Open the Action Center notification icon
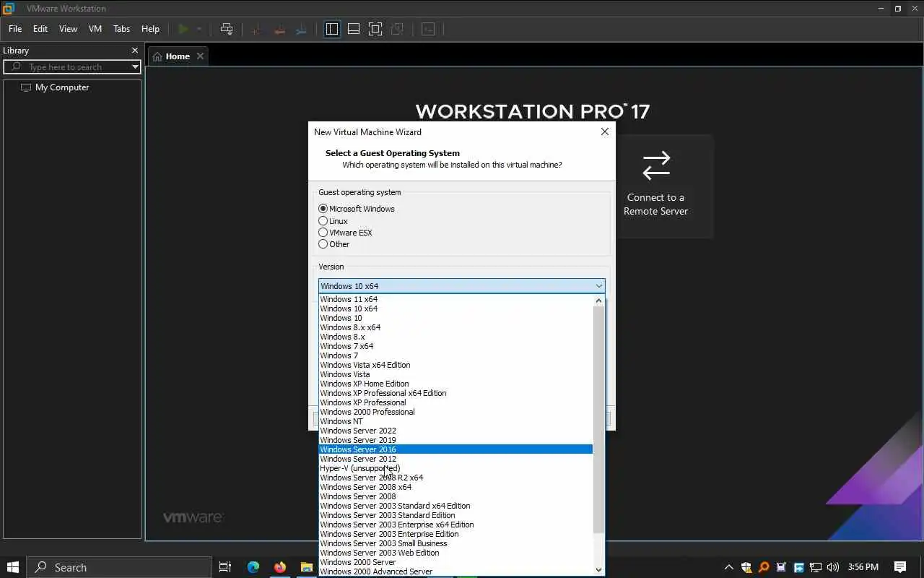 [899, 567]
